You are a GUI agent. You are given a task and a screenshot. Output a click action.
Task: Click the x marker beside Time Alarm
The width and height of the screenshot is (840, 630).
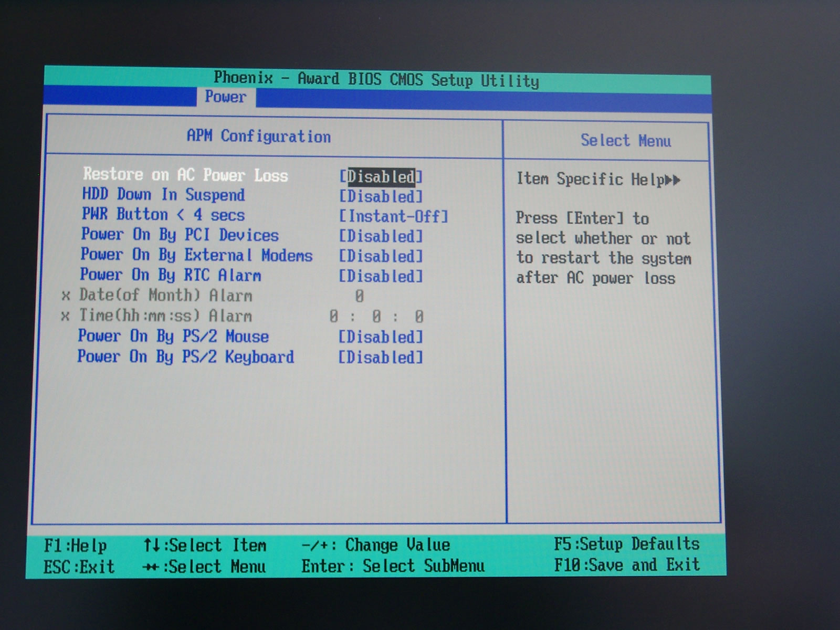[65, 317]
